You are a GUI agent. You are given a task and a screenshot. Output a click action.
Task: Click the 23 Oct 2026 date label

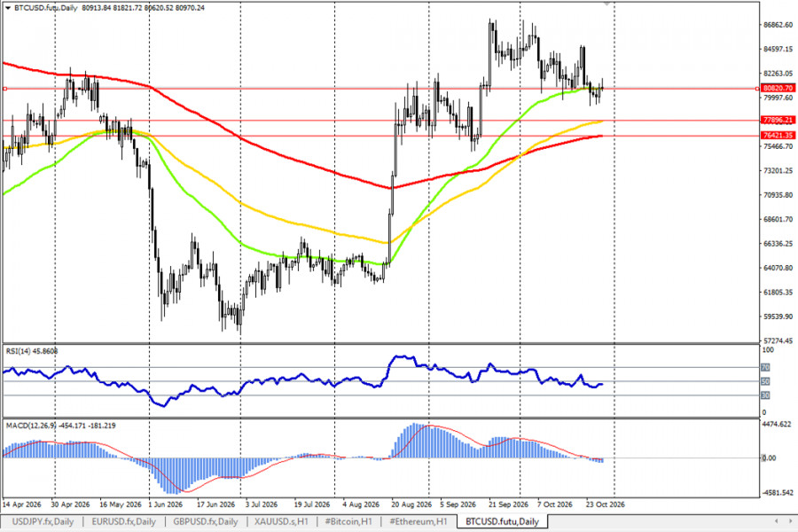[x=605, y=505]
